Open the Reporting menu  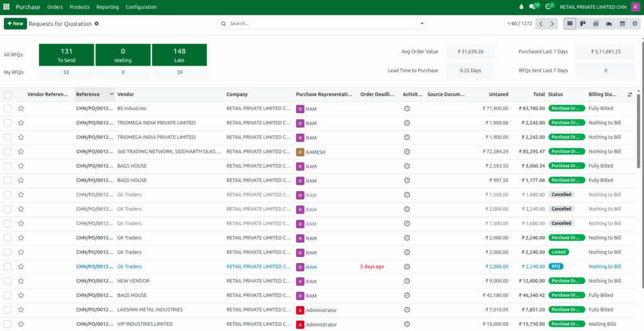click(108, 7)
